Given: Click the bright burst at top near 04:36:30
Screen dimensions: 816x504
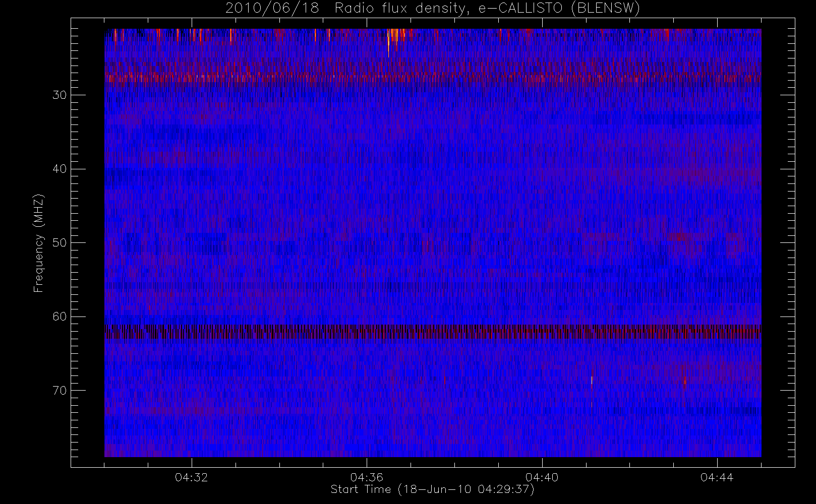Looking at the screenshot, I should [x=388, y=43].
